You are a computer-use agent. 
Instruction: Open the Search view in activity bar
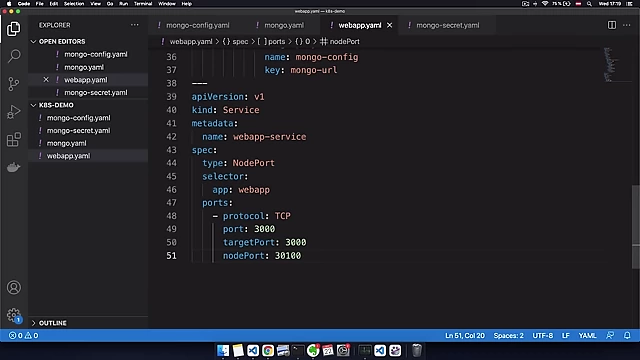point(14,56)
